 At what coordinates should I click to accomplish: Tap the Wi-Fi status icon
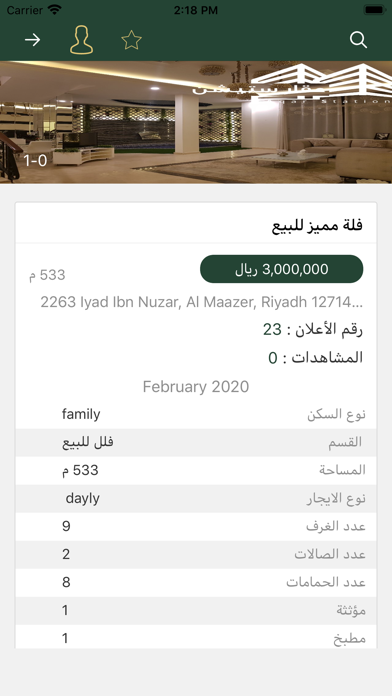(55, 10)
